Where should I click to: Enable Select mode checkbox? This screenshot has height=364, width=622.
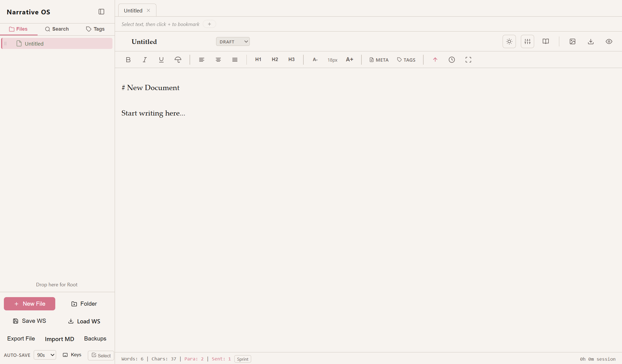click(x=101, y=355)
